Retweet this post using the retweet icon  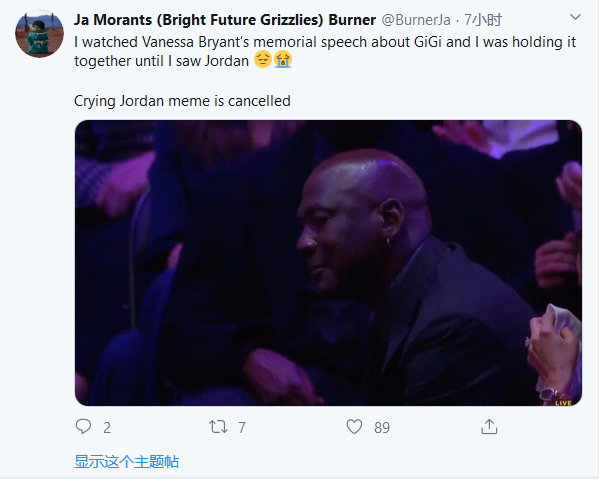[x=217, y=427]
